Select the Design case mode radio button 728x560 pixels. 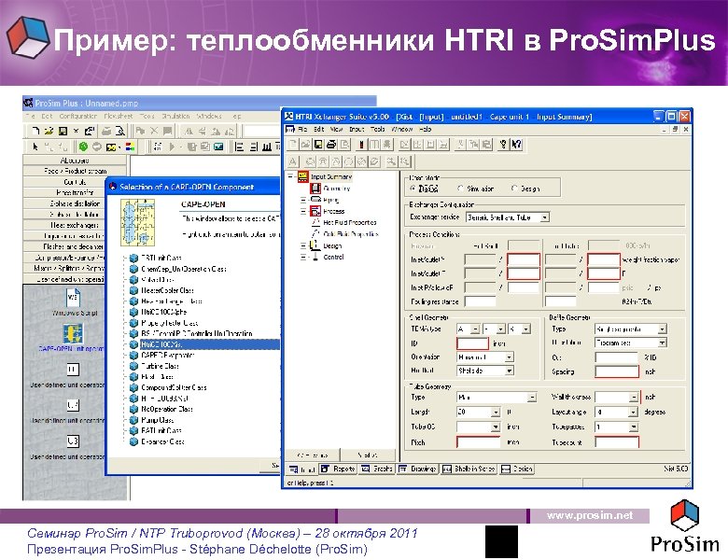coord(514,189)
